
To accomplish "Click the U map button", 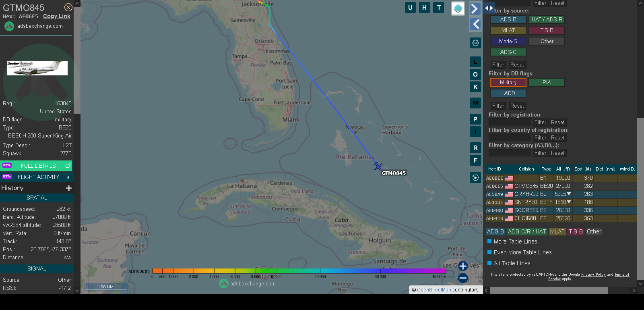I will tap(410, 7).
